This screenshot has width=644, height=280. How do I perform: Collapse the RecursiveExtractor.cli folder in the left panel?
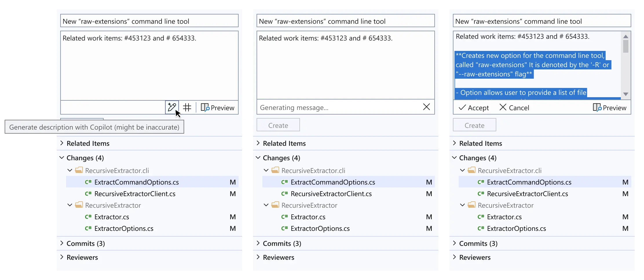tap(70, 170)
